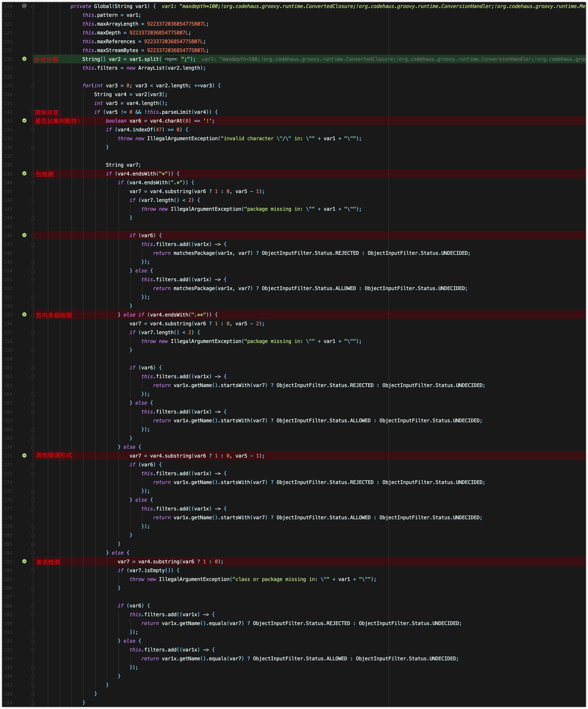Disable the breakpoint on line 171

coord(24,455)
